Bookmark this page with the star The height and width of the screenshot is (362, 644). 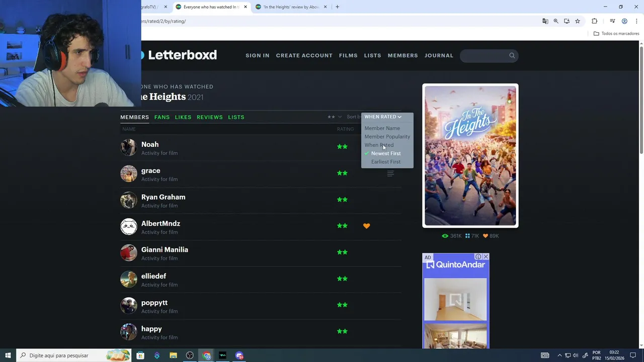click(578, 21)
